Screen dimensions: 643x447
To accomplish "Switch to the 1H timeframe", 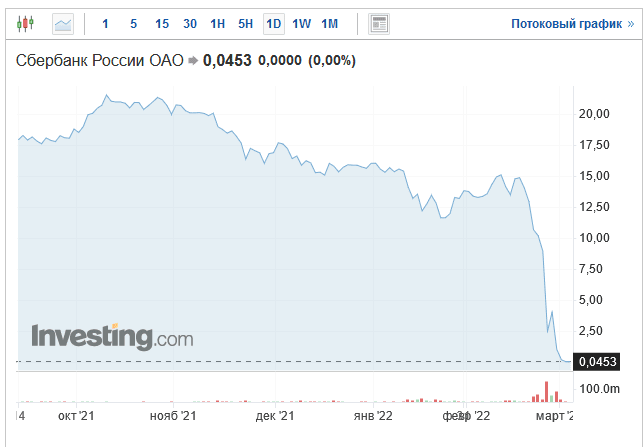I will (217, 24).
